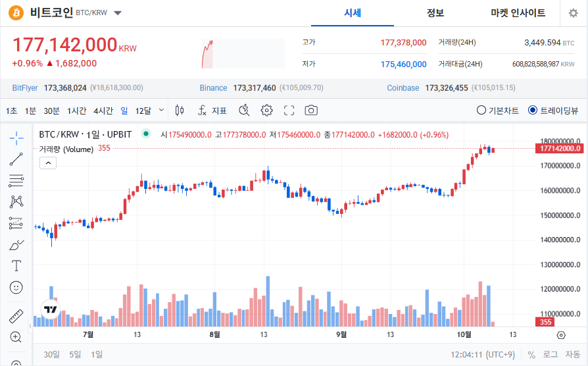Click the 저가 value 175,460,000
This screenshot has height=366, width=588.
[403, 65]
